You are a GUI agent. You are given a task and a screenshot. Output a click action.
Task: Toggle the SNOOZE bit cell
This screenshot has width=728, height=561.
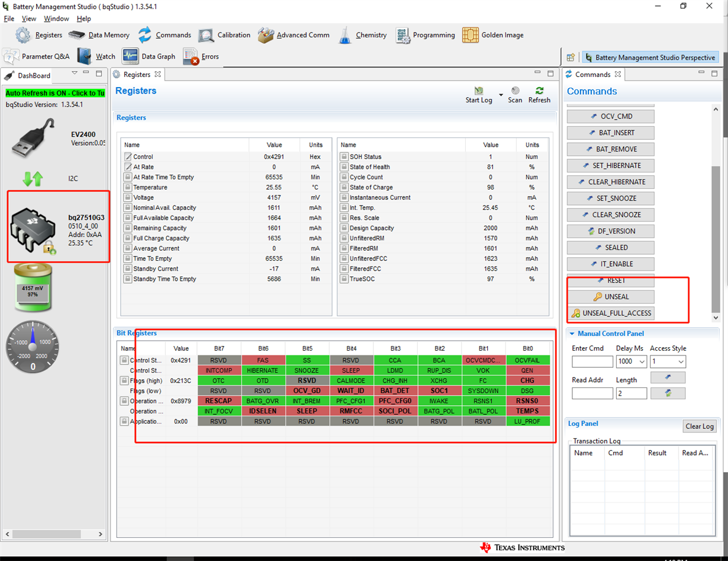point(307,370)
